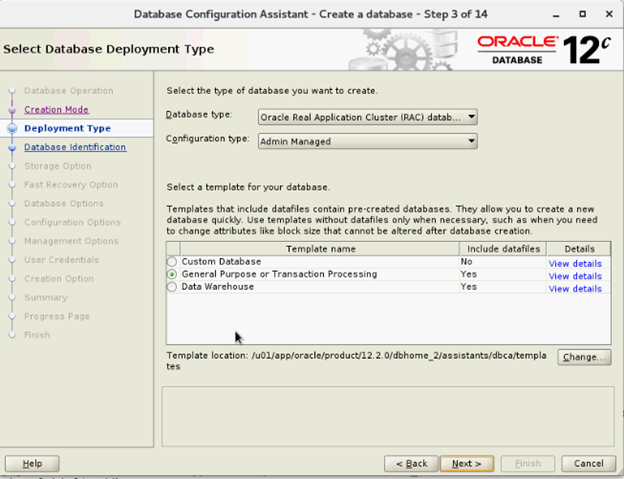Image resolution: width=624 pixels, height=479 pixels.
Task: Click the Deployment Type step bullet icon
Action: pyautogui.click(x=12, y=129)
